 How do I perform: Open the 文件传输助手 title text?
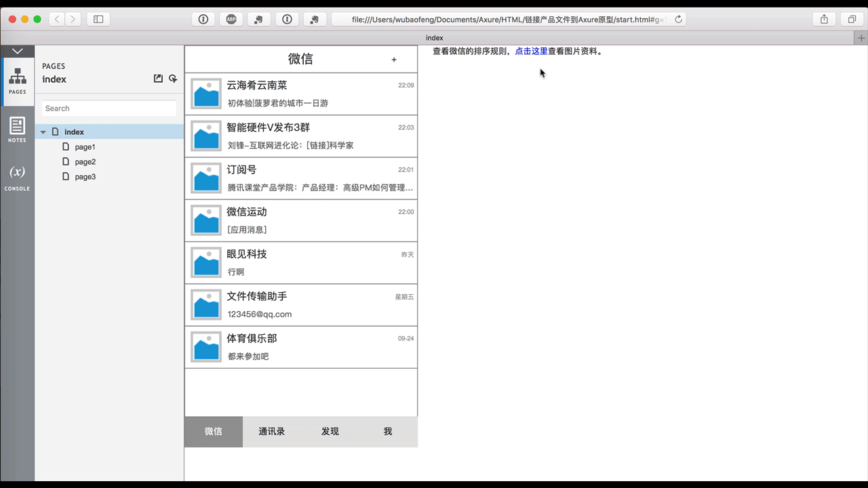pos(257,296)
